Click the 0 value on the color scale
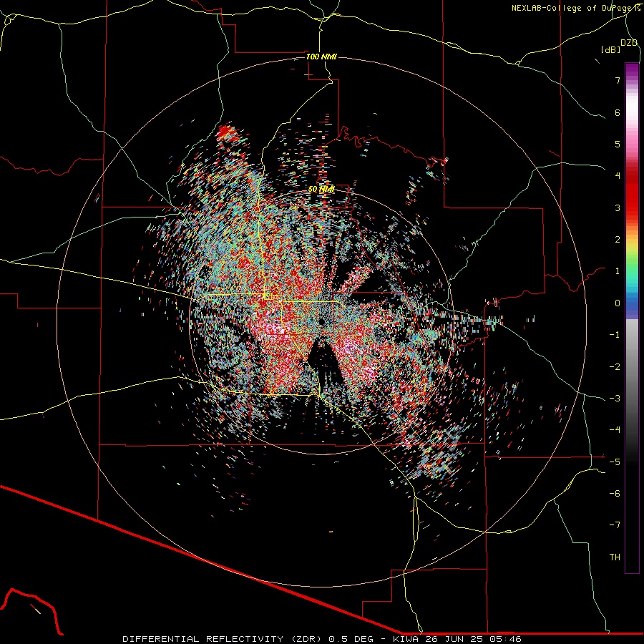 (x=618, y=303)
